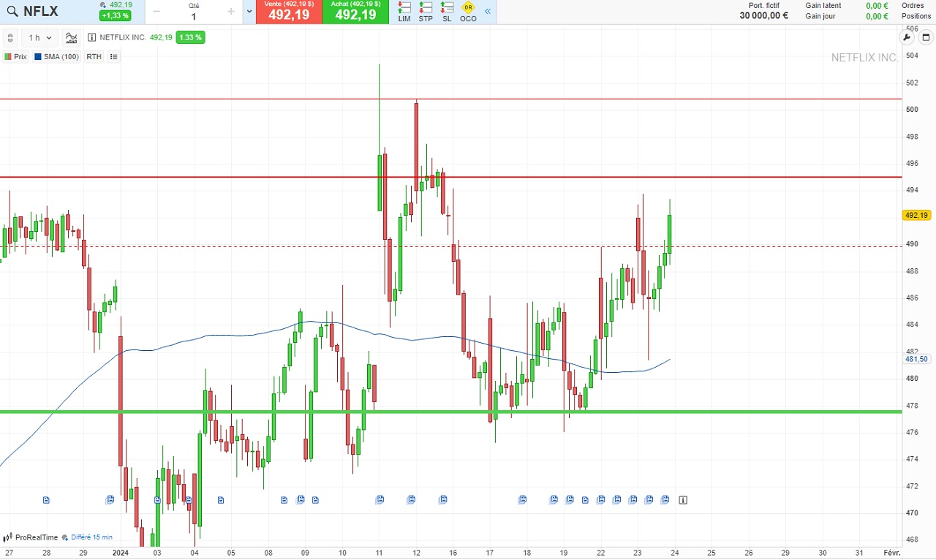Select the thick red line near 495

(450, 177)
